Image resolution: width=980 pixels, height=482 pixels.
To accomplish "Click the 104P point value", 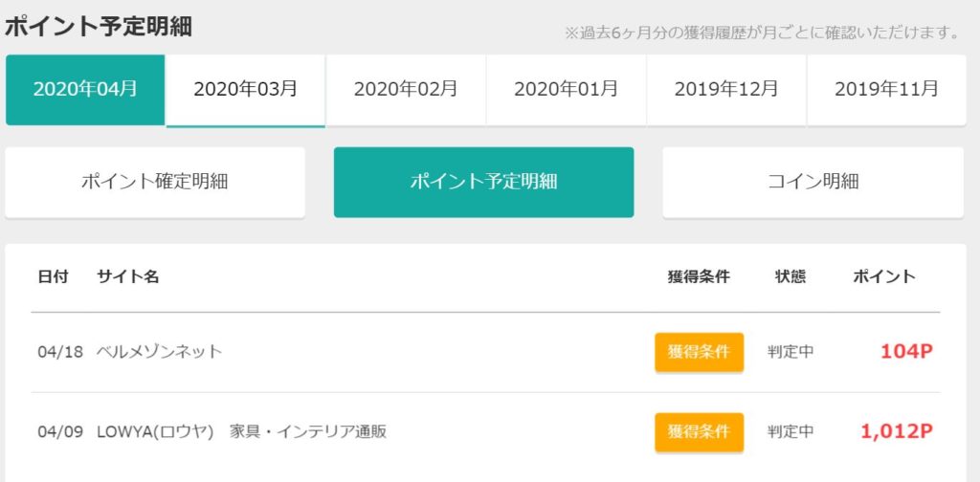I will [906, 352].
